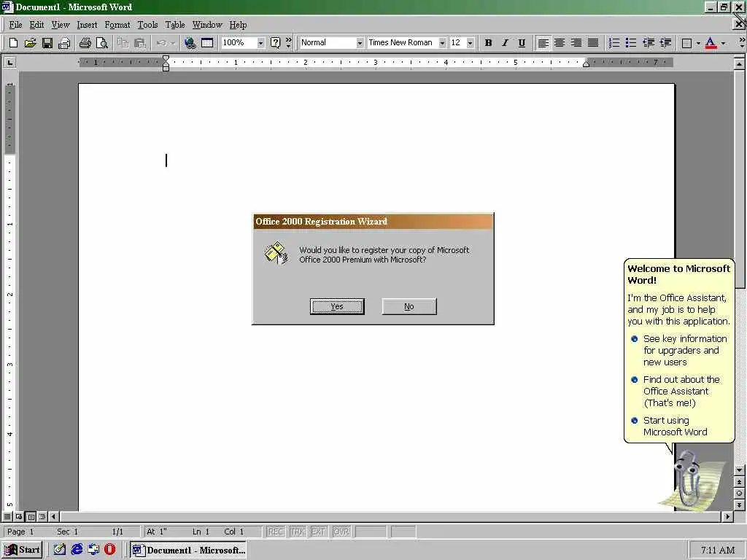
Task: Expand border style dropdown arrow
Action: coord(698,43)
